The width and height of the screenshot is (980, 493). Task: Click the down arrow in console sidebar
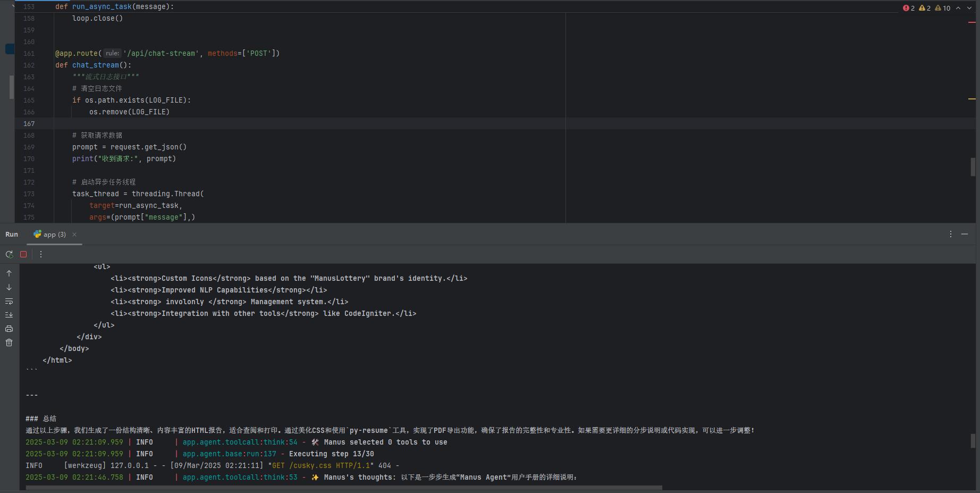pyautogui.click(x=9, y=287)
